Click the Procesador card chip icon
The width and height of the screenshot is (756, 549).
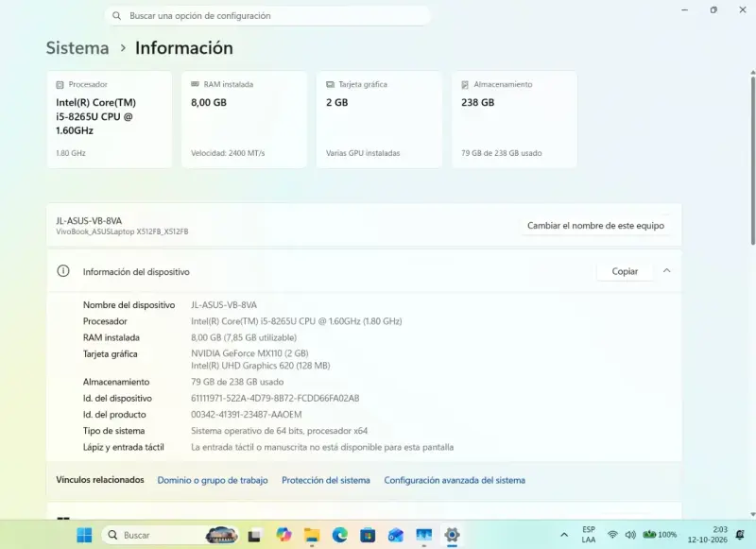(x=60, y=85)
